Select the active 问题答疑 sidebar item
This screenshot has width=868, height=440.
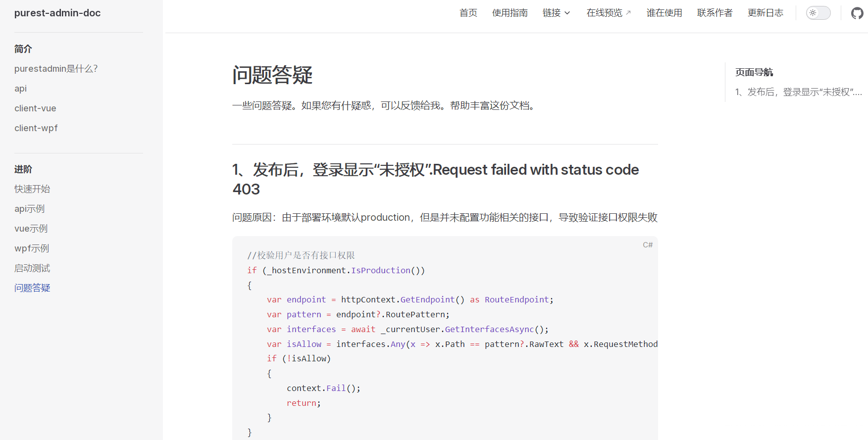click(x=32, y=288)
